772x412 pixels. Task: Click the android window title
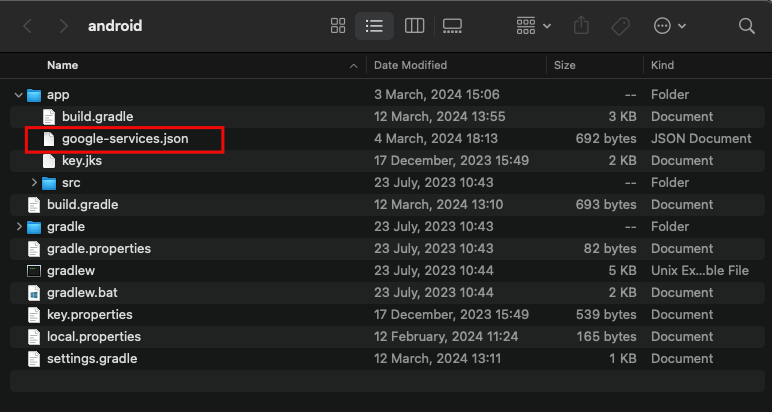click(x=115, y=26)
